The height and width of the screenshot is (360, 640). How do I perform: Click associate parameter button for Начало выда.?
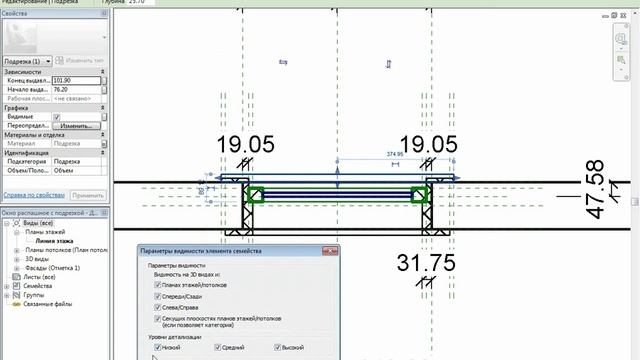coord(104,90)
